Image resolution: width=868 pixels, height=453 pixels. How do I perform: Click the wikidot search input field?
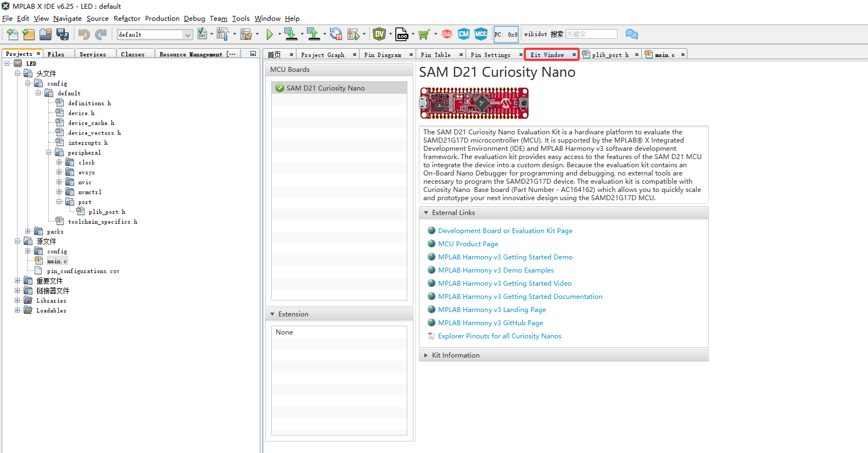click(591, 34)
